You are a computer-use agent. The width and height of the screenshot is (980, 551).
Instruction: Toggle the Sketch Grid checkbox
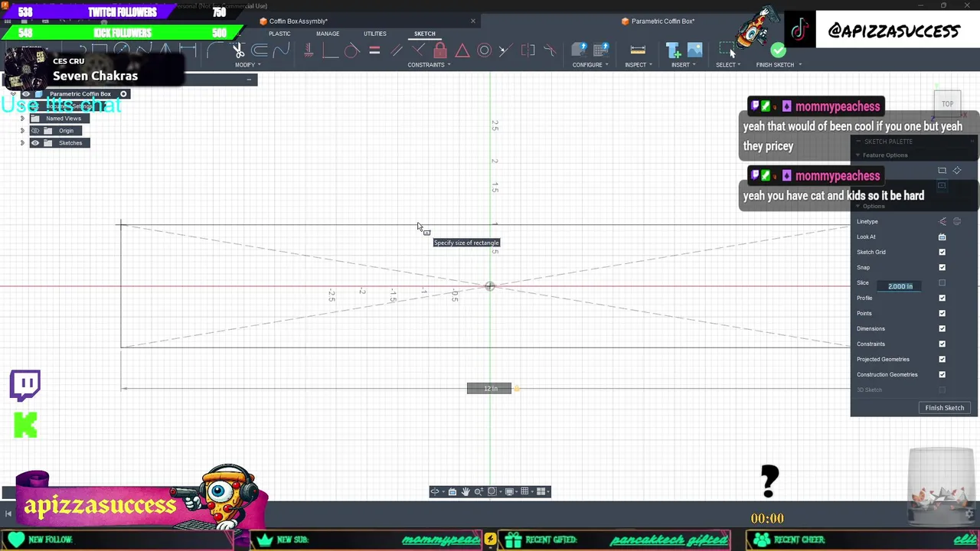coord(942,253)
